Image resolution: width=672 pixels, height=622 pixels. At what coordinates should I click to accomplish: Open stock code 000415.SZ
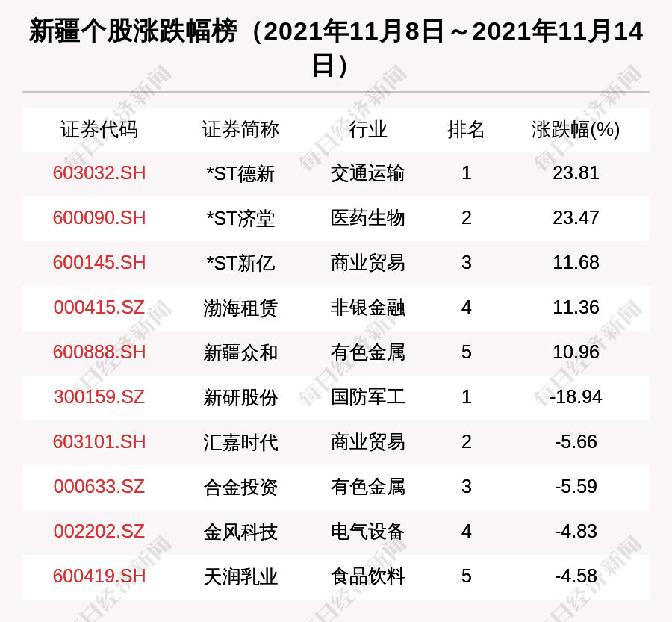point(99,308)
